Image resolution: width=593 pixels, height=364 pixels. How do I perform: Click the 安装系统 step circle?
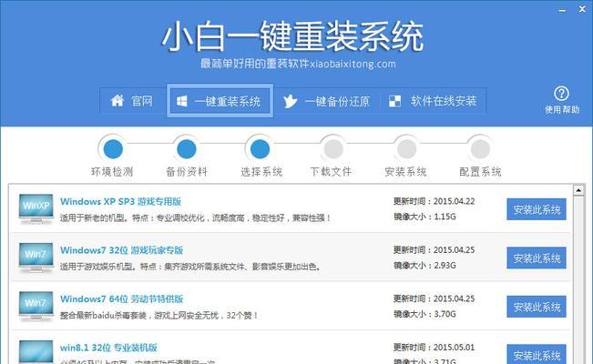pos(406,149)
